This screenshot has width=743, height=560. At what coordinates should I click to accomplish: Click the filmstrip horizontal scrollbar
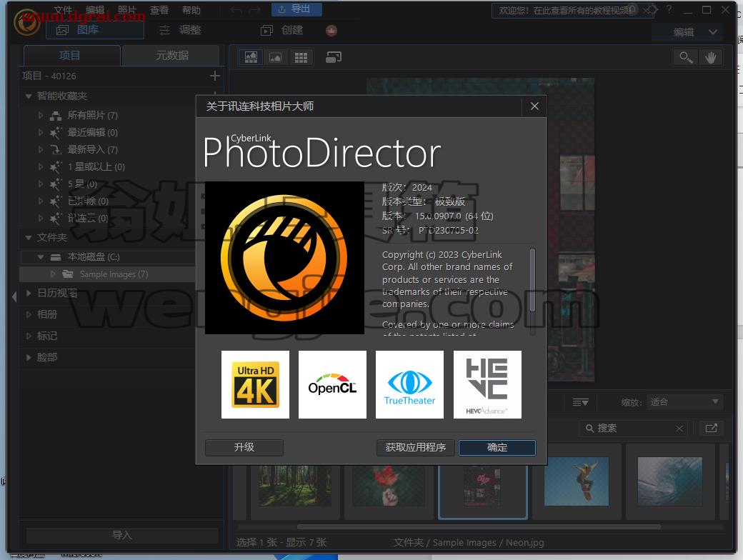(479, 526)
